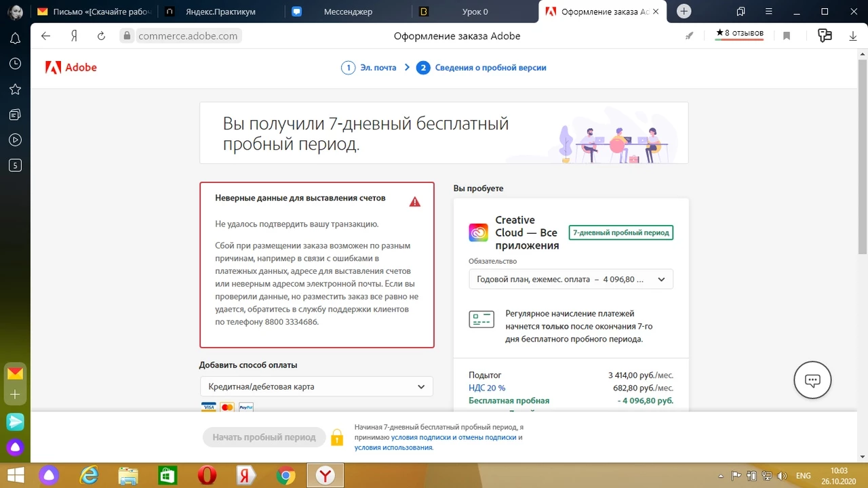Click the Бесплатная пробная label
This screenshot has height=488, width=868.
tap(509, 401)
